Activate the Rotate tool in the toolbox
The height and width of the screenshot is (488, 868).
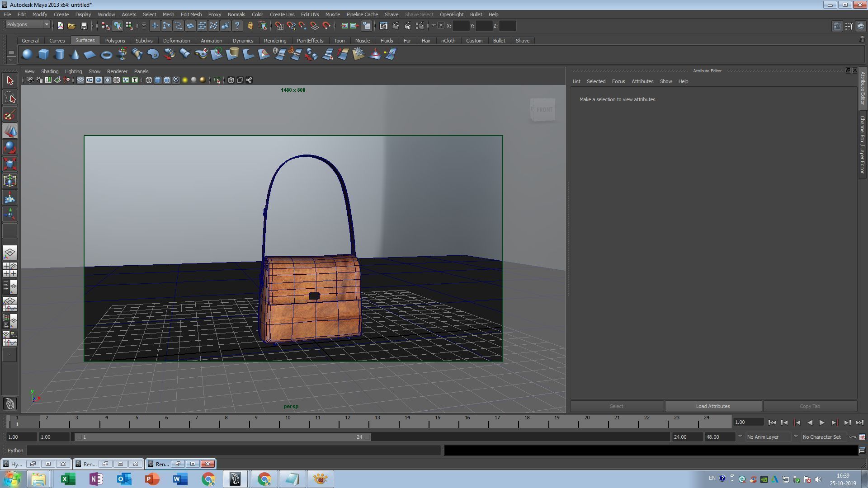pyautogui.click(x=10, y=148)
